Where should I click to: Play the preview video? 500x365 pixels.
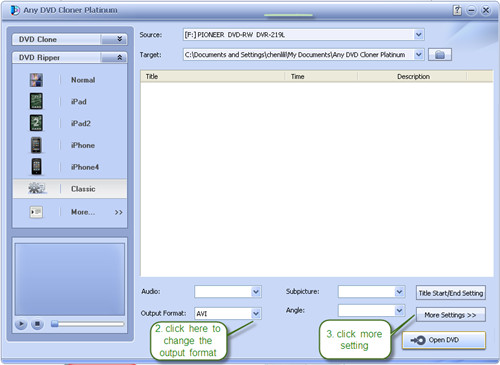[21, 324]
